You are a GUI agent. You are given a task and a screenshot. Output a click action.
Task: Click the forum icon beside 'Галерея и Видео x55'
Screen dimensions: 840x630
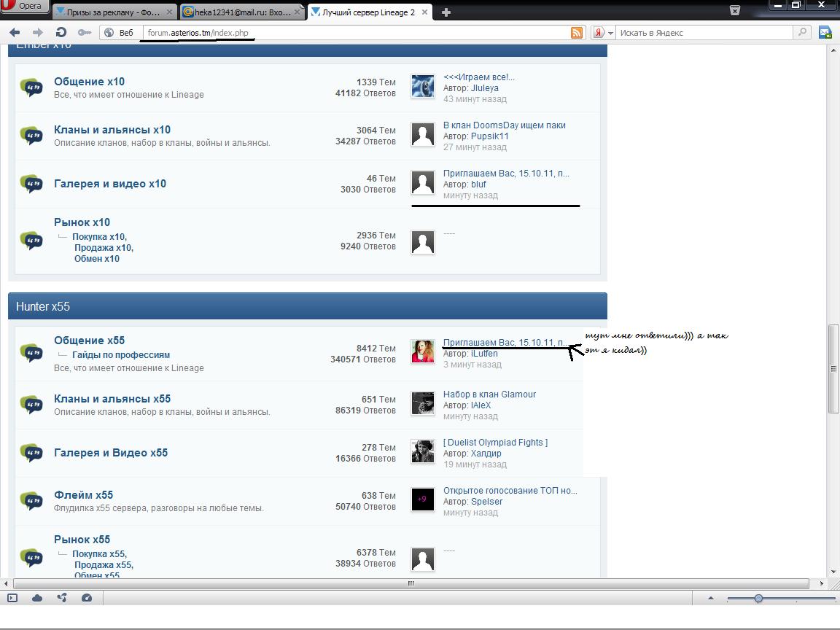31,453
